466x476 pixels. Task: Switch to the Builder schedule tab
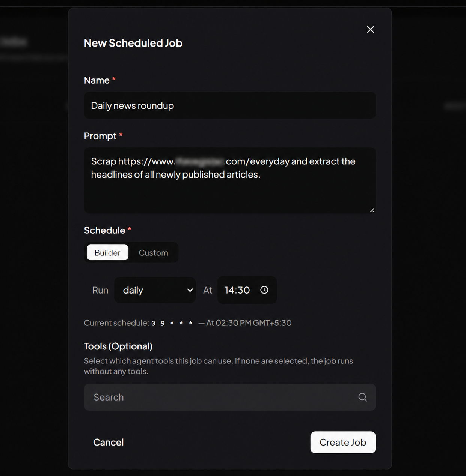pos(107,252)
